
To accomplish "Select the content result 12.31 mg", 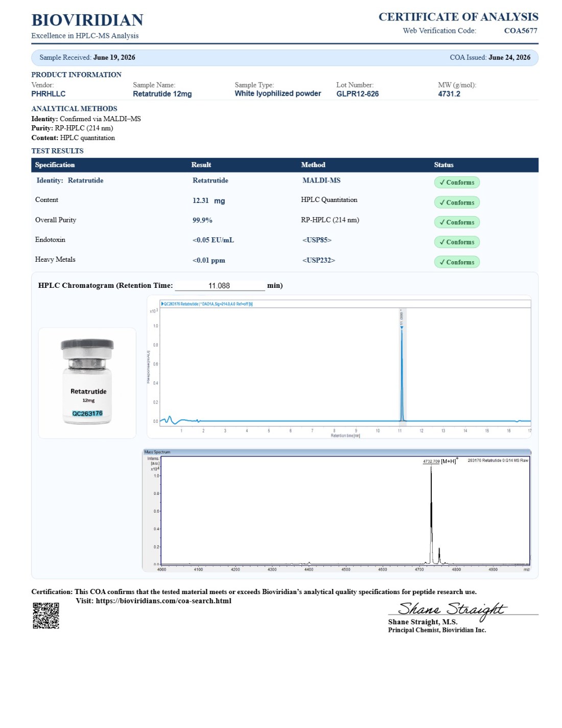I will 208,201.
